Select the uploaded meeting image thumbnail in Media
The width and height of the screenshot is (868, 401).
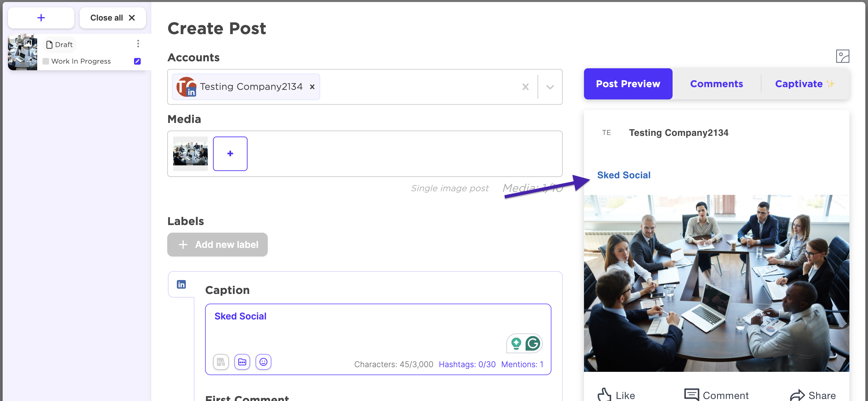point(190,153)
